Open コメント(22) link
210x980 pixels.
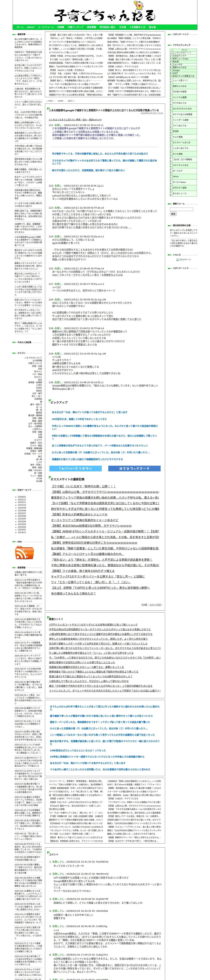[x=155, y=604]
